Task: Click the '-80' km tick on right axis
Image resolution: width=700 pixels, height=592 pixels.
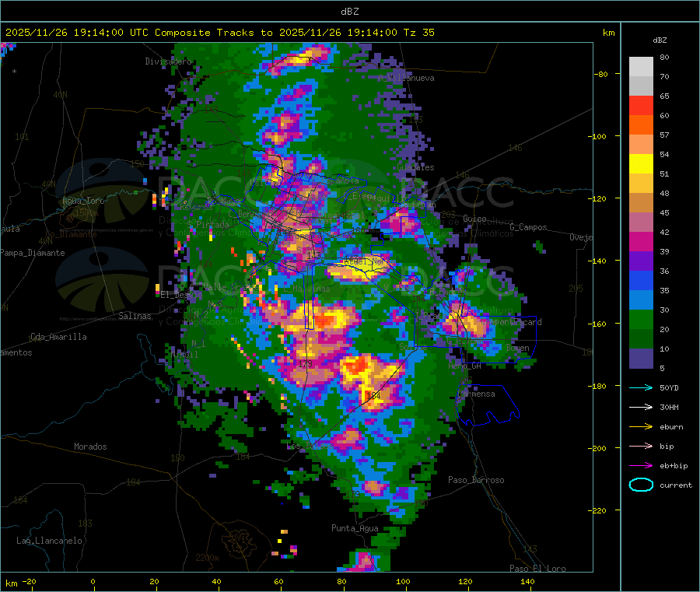Action: click(x=601, y=74)
